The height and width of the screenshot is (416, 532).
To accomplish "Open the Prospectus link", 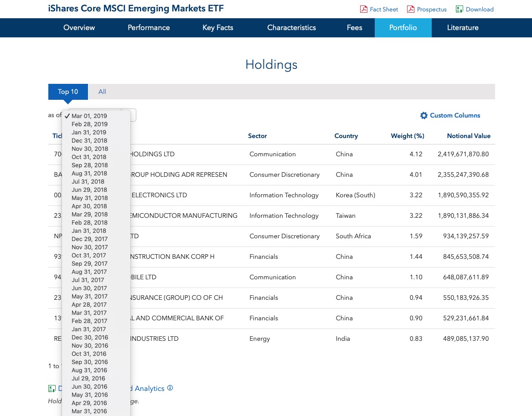I will (432, 9).
